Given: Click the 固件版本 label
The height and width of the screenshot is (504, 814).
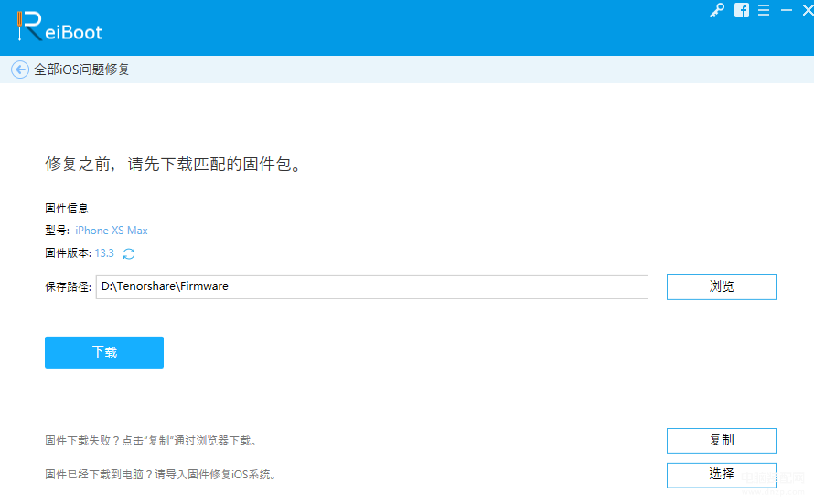Looking at the screenshot, I should click(x=68, y=253).
